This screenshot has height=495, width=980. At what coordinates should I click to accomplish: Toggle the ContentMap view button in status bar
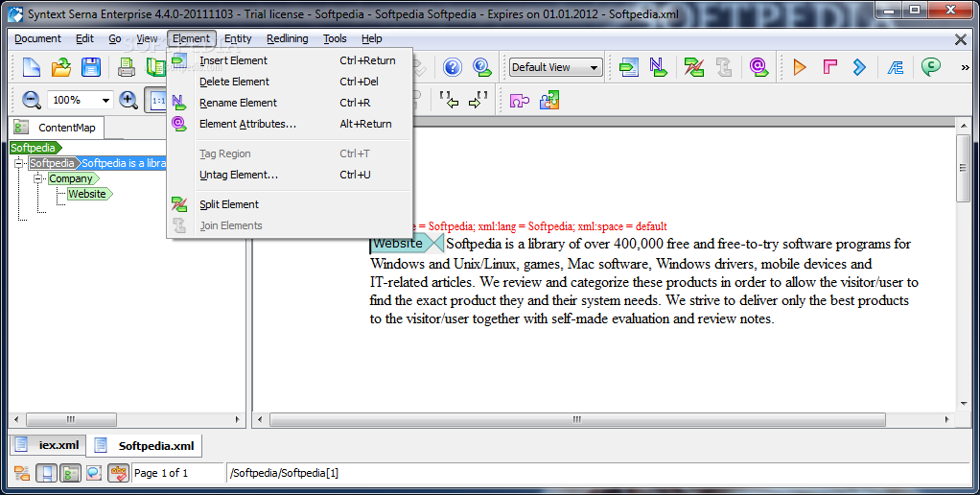pos(71,473)
